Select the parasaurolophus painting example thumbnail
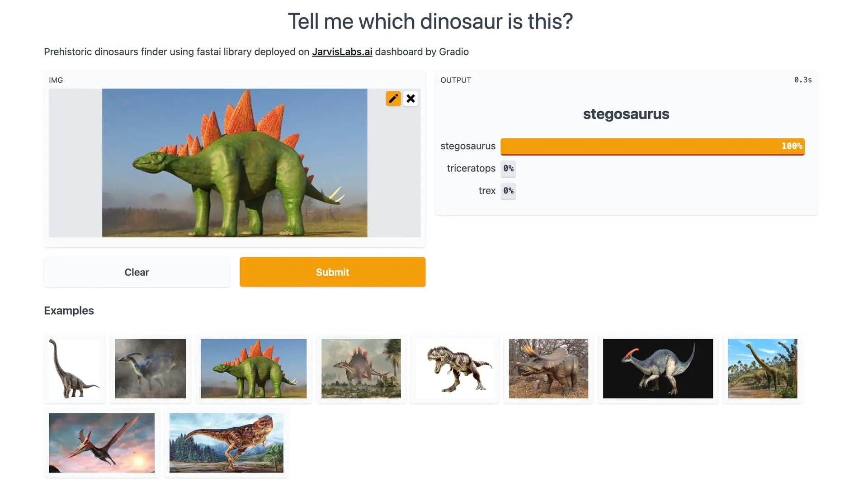Viewport: 868px width, 487px height. click(150, 369)
